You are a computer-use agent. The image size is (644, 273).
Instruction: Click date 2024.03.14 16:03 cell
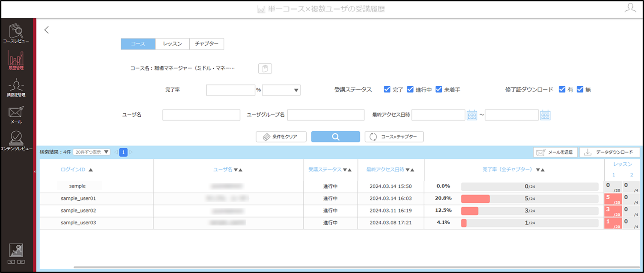[x=390, y=199]
